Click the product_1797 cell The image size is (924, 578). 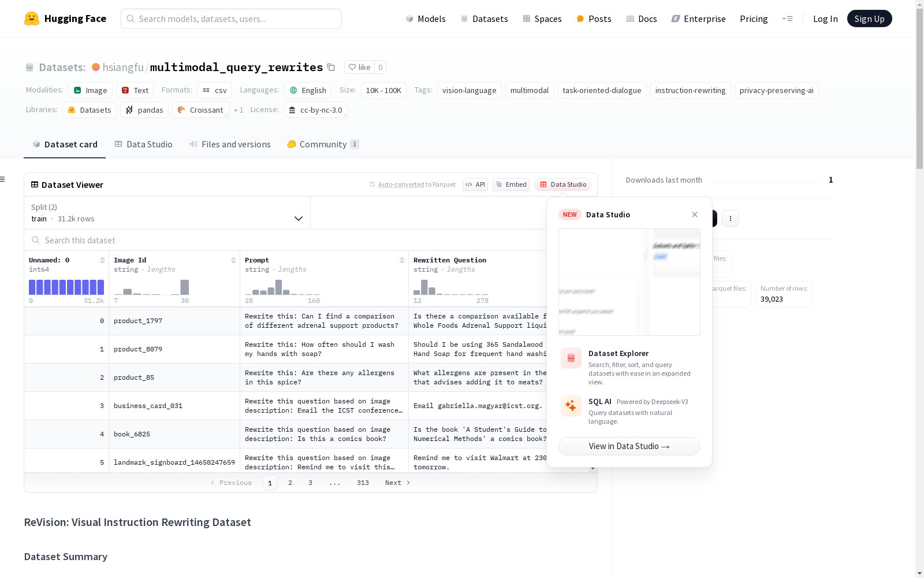(x=174, y=321)
